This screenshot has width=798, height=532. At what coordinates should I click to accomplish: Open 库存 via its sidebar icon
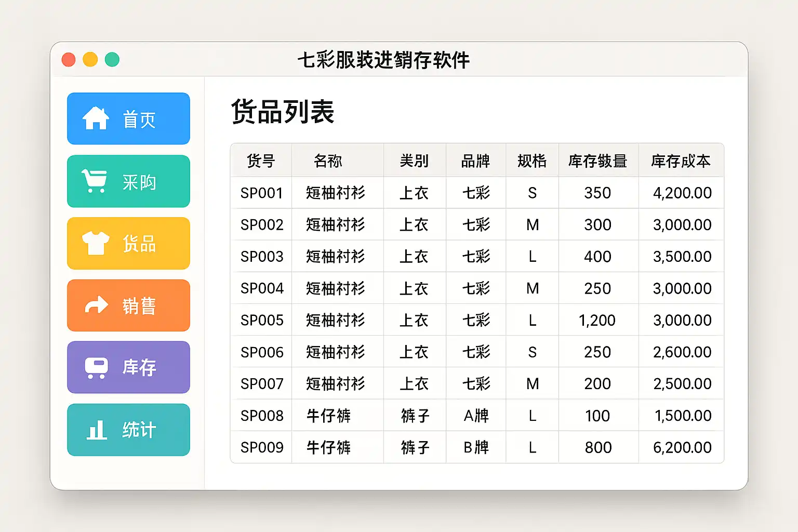(96, 368)
